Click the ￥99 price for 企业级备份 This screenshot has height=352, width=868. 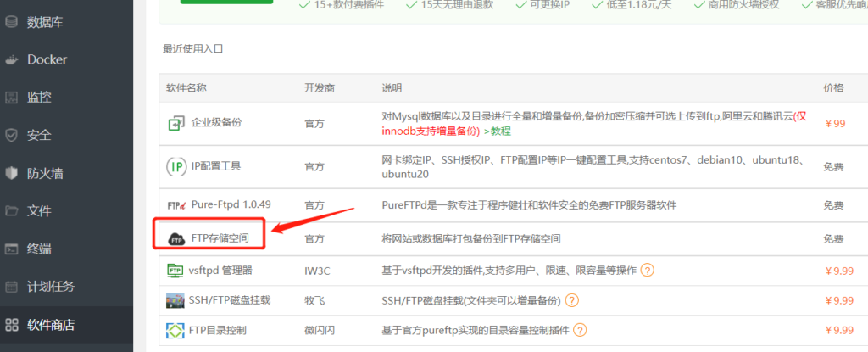[x=835, y=123]
